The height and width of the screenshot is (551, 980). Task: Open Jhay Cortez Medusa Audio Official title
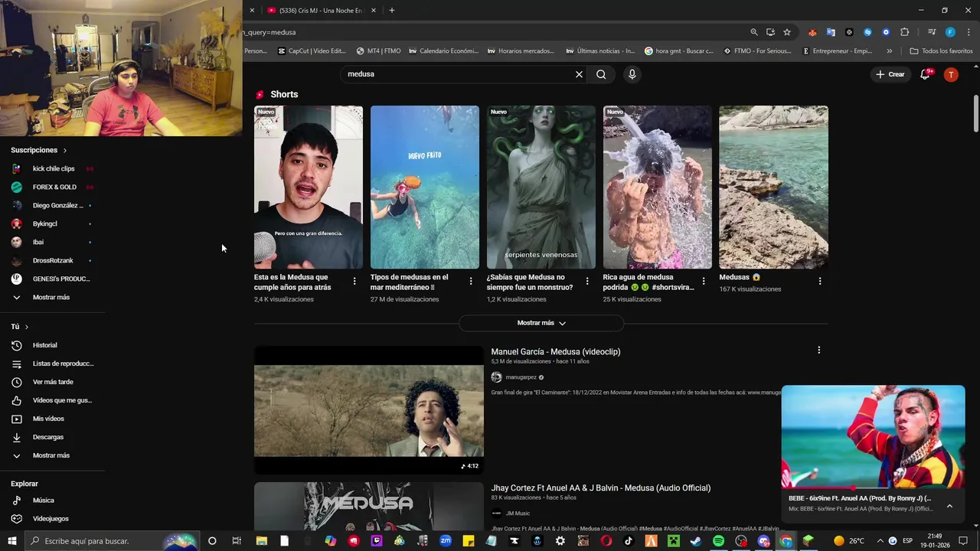tap(601, 488)
